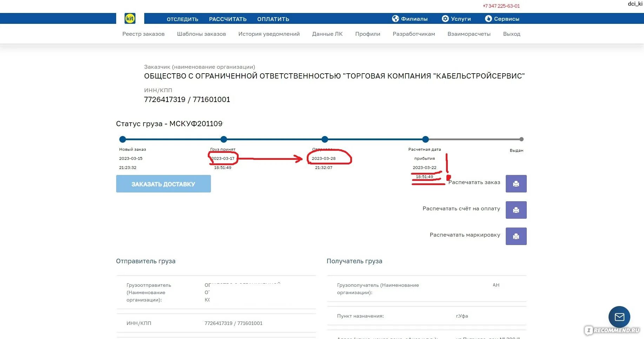Click Распечатать маркировку label

pos(465,235)
